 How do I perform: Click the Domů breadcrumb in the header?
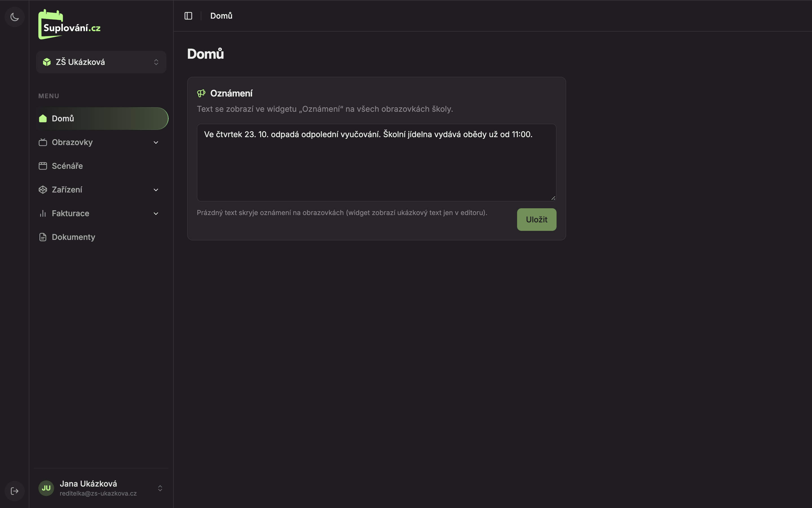221,16
